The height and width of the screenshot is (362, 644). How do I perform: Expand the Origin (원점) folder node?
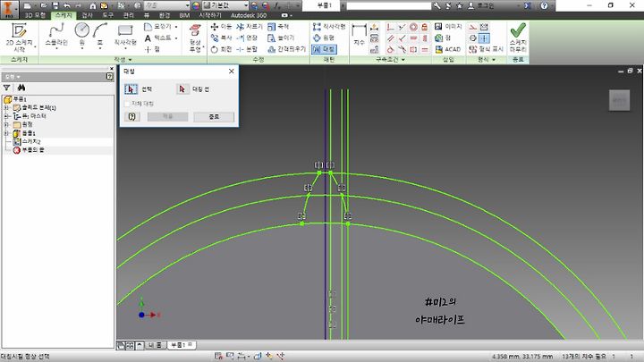(x=6, y=125)
